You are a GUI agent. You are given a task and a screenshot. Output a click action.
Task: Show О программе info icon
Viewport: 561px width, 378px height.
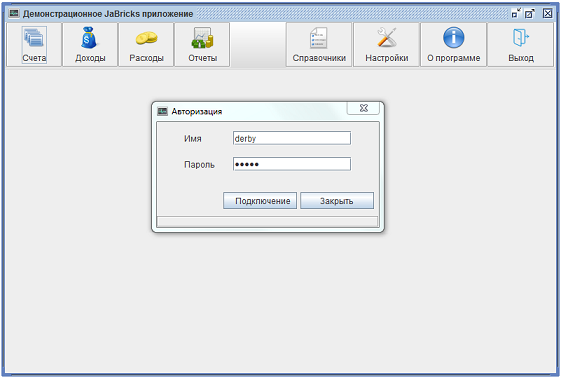[x=453, y=38]
